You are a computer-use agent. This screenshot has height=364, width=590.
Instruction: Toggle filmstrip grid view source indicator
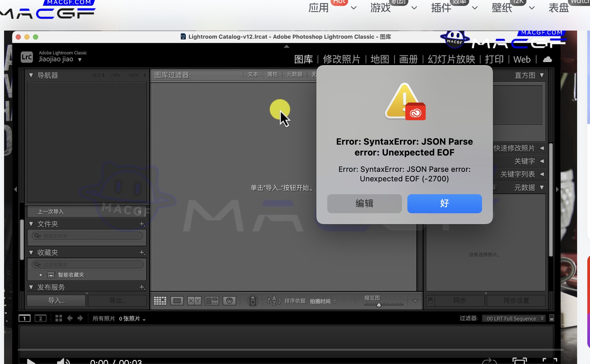[59, 318]
